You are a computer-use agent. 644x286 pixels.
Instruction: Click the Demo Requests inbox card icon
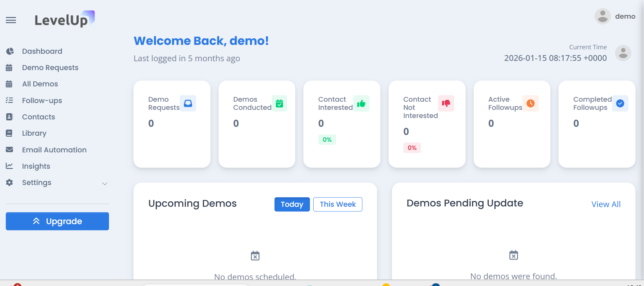pyautogui.click(x=188, y=103)
